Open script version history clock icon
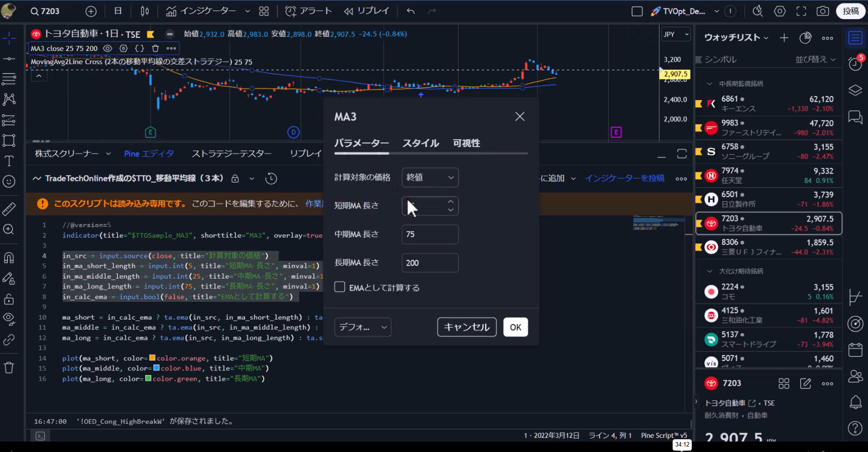The image size is (868, 452). pyautogui.click(x=271, y=178)
